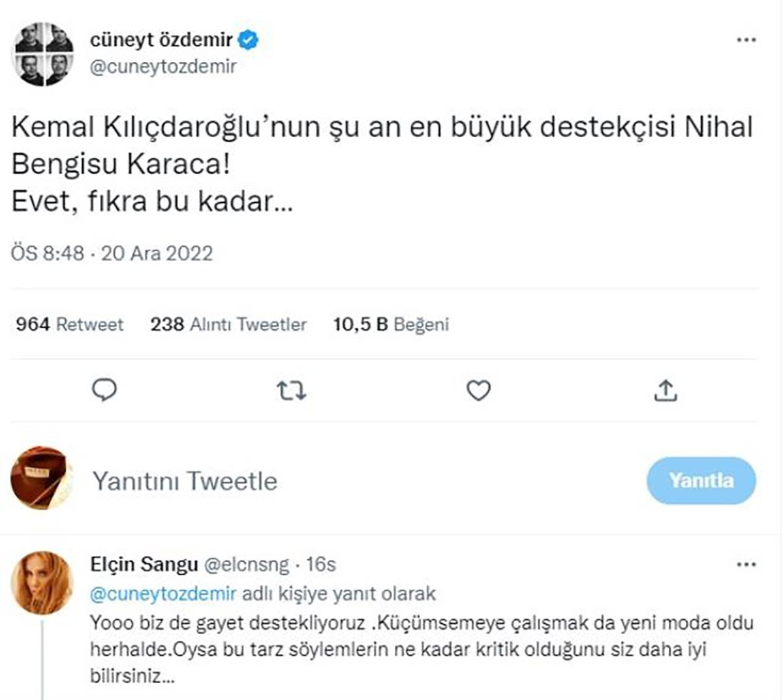Screen dimensions: 783x700
Task: Open @cuneytozdemir mention in the reply
Action: tap(163, 594)
